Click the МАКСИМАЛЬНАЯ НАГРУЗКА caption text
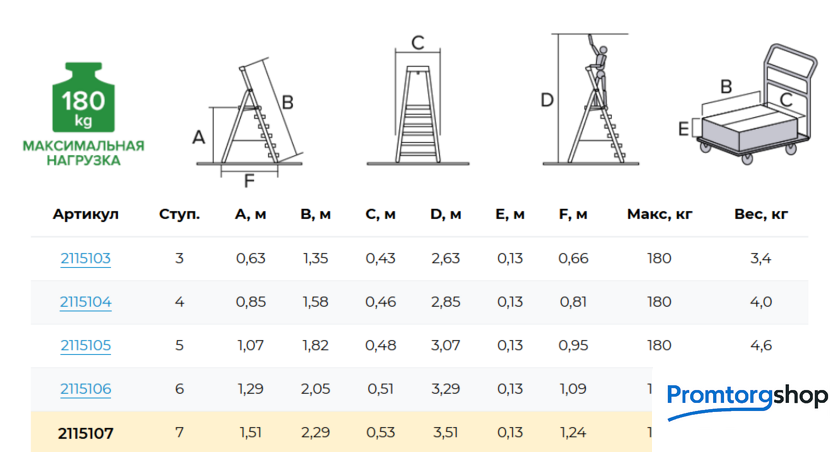 click(83, 153)
